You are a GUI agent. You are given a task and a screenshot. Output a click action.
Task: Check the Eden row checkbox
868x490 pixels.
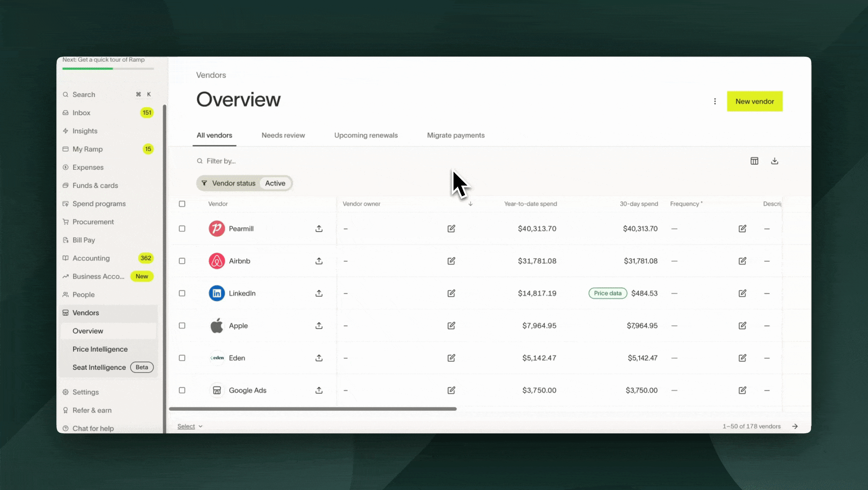[x=182, y=358]
